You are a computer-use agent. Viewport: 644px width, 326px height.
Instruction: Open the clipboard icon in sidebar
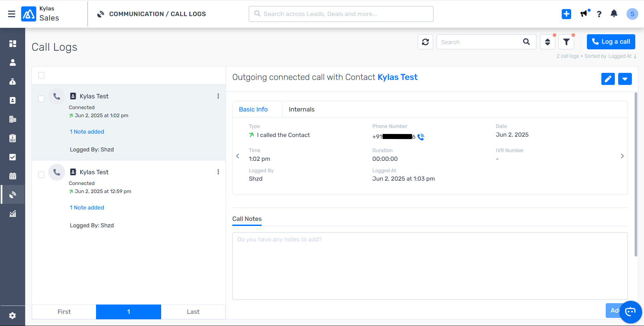pos(13,138)
